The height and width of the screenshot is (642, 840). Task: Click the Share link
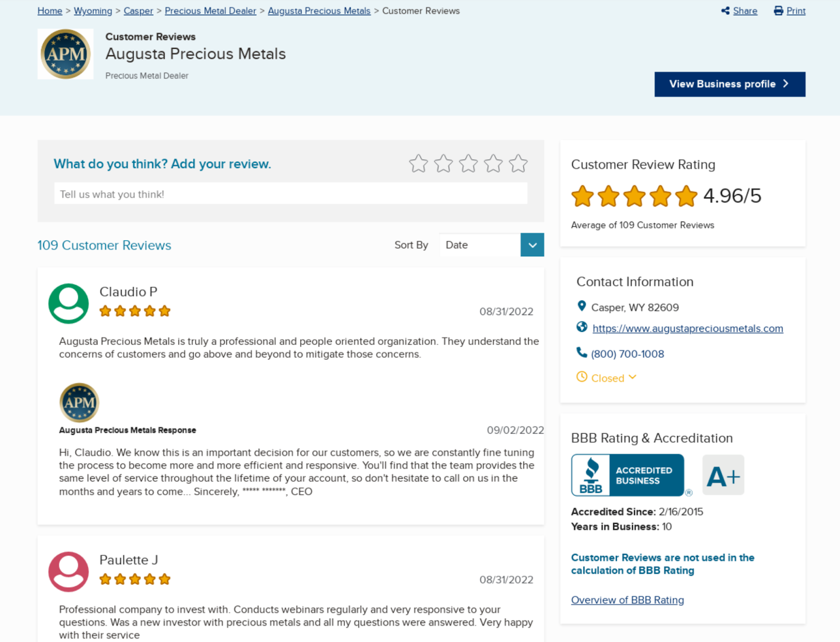(x=745, y=11)
